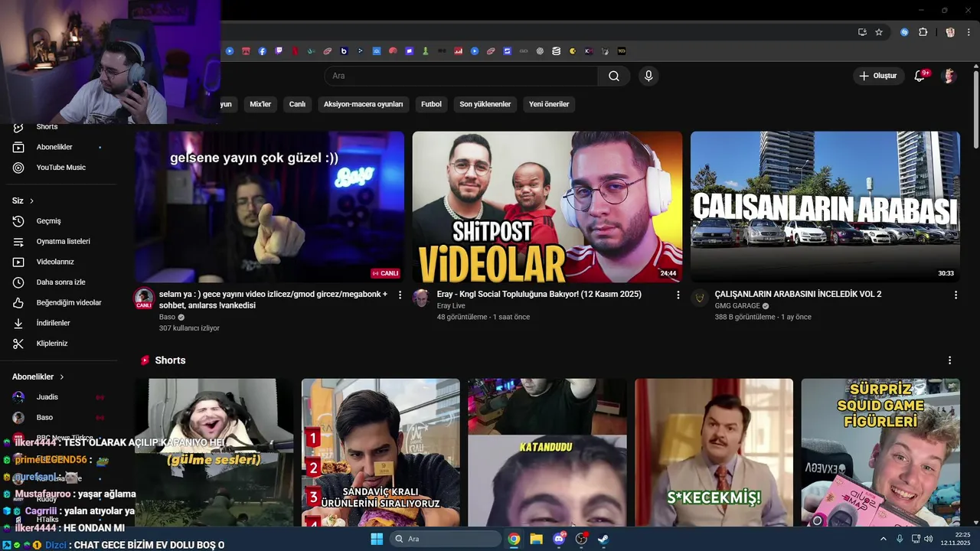This screenshot has width=980, height=551.
Task: Click the search magnifier button
Action: [614, 76]
